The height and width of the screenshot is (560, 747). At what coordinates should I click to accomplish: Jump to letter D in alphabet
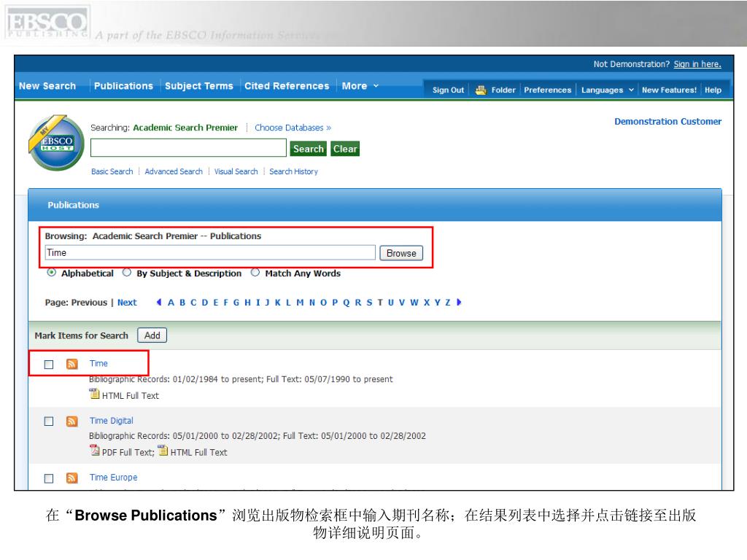205,303
